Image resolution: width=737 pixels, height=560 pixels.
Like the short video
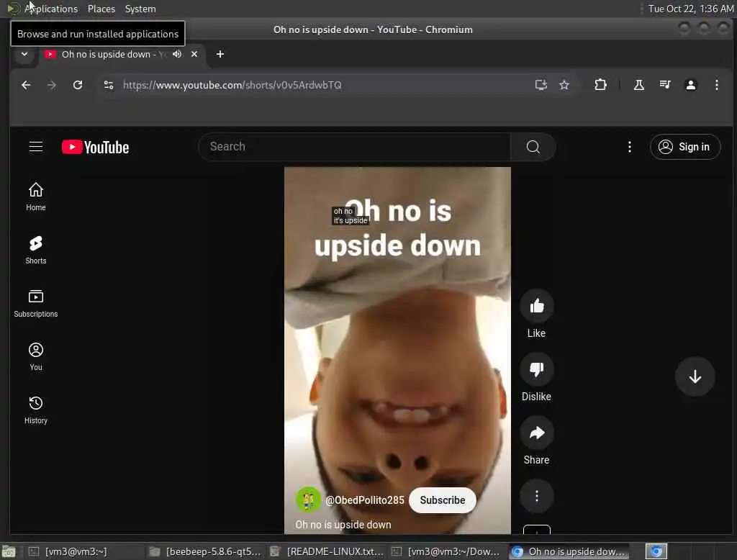click(x=536, y=307)
